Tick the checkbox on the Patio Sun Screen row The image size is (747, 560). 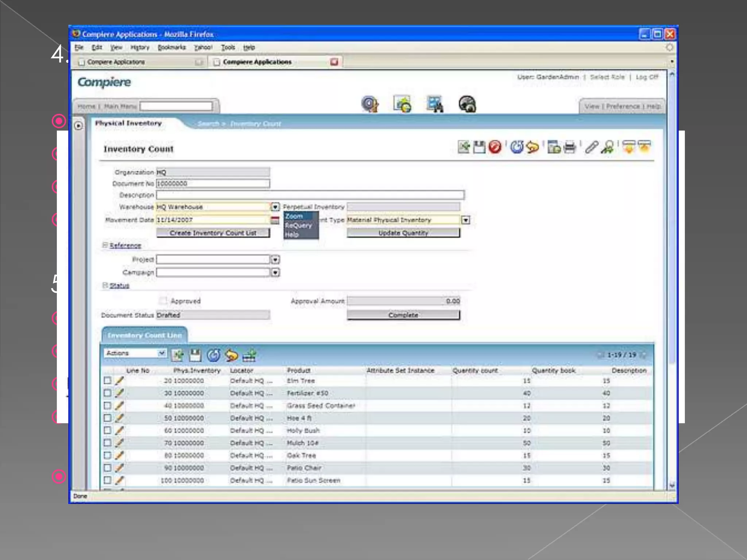coord(107,480)
